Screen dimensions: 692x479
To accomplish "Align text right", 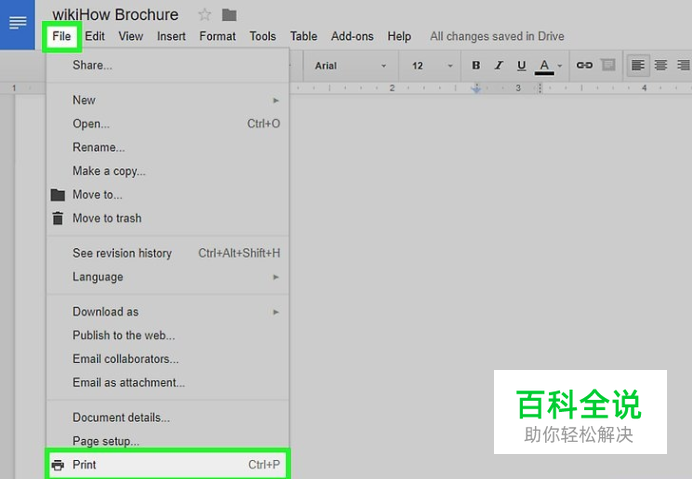I will (683, 65).
